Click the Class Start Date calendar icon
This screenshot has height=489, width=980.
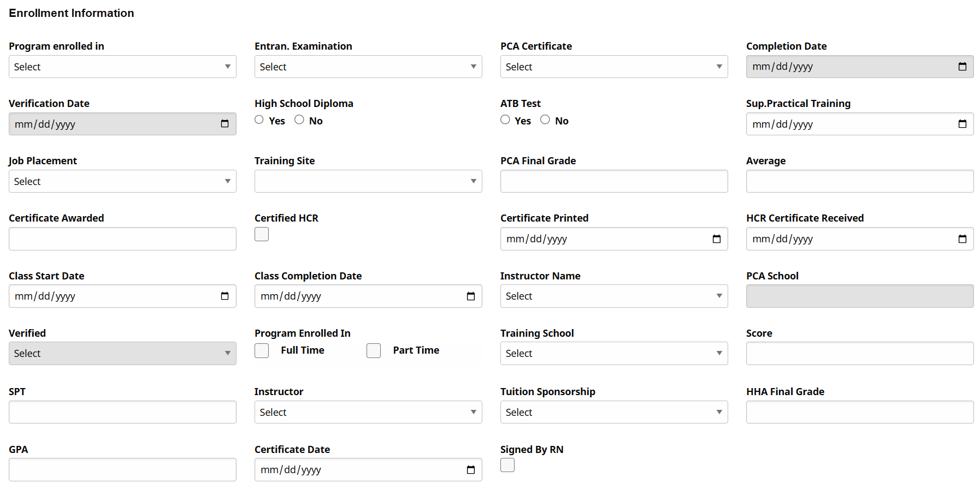225,296
